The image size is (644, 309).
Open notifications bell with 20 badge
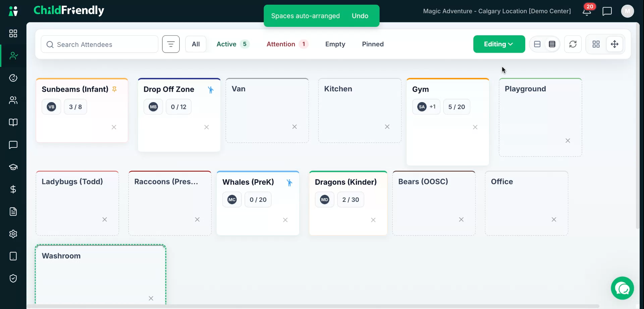tap(587, 11)
